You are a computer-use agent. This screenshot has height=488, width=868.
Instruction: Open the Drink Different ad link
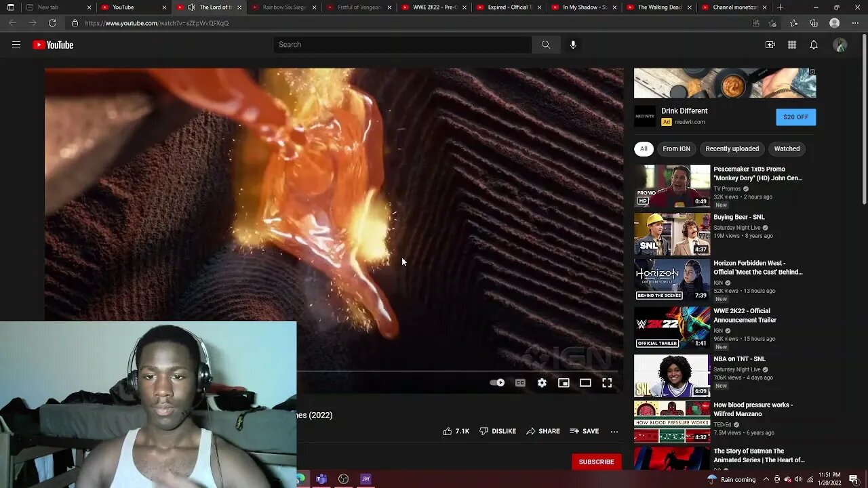(x=684, y=111)
